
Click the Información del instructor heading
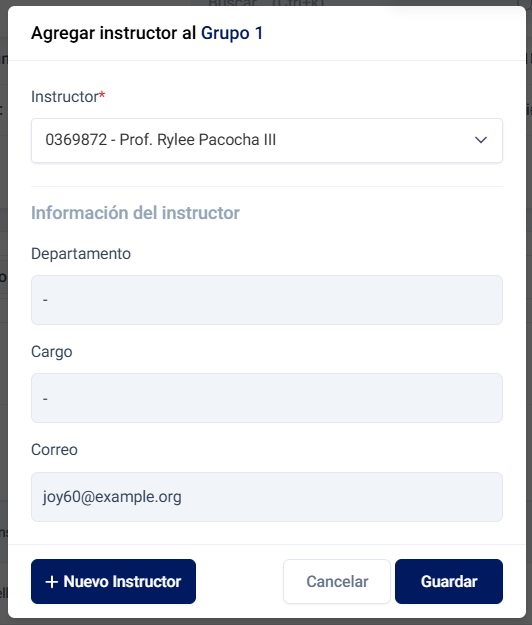point(135,213)
